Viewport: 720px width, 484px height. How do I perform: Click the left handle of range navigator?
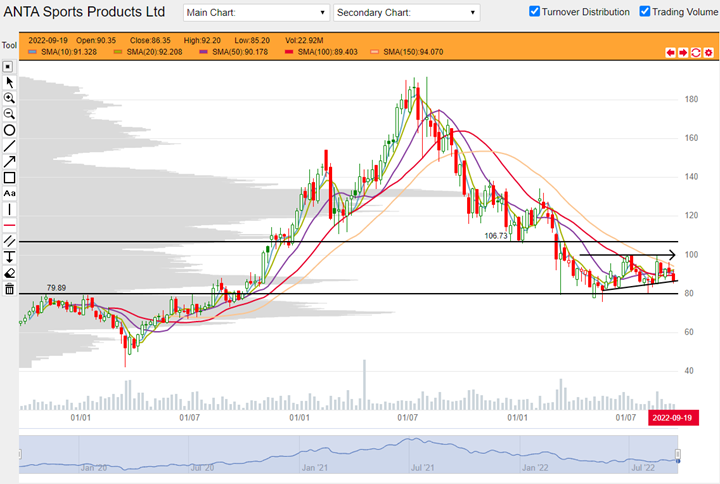coord(20,454)
